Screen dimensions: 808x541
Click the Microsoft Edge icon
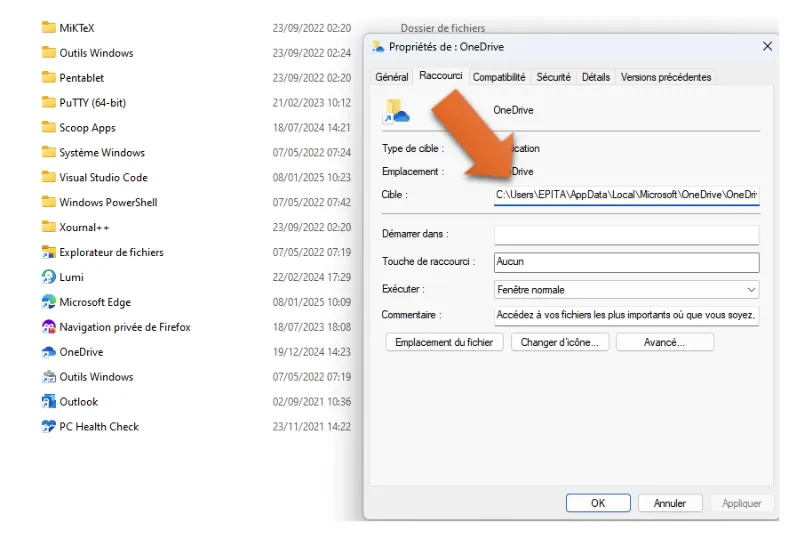(x=48, y=301)
